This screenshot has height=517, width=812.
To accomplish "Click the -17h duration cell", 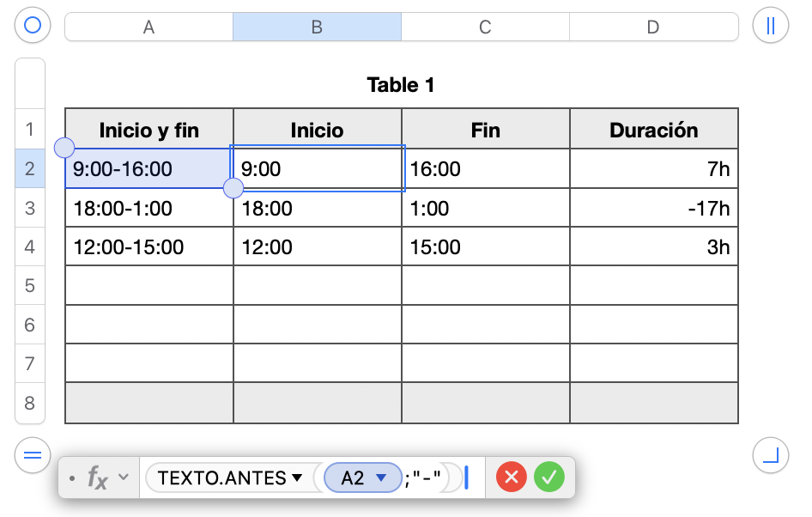I will pos(653,208).
